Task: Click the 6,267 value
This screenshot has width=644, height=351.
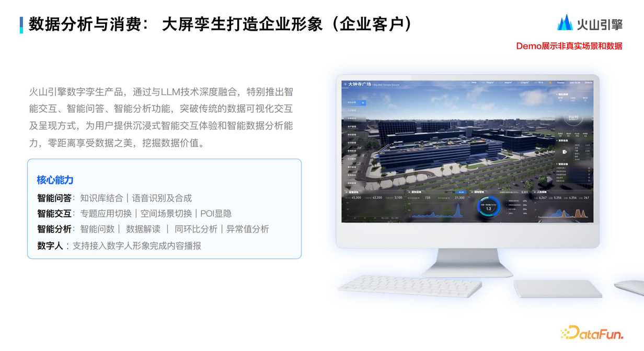Action: click(543, 198)
